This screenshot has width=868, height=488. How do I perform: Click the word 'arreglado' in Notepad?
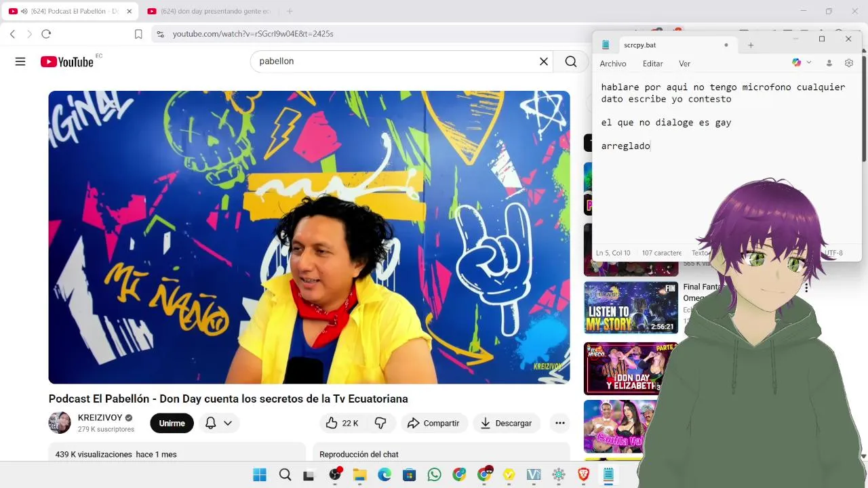click(x=625, y=146)
